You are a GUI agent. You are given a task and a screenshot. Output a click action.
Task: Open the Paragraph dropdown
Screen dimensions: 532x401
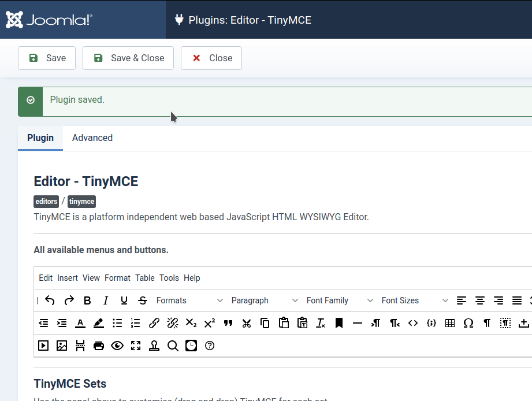[x=265, y=300]
